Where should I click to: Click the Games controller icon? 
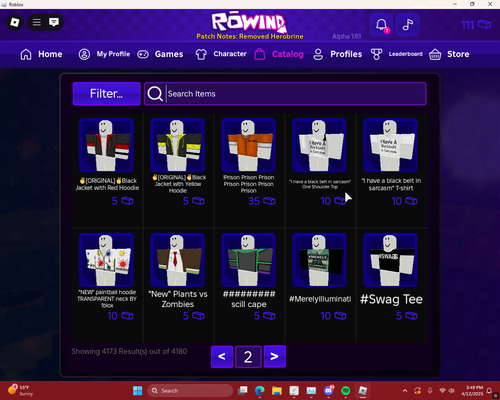143,54
